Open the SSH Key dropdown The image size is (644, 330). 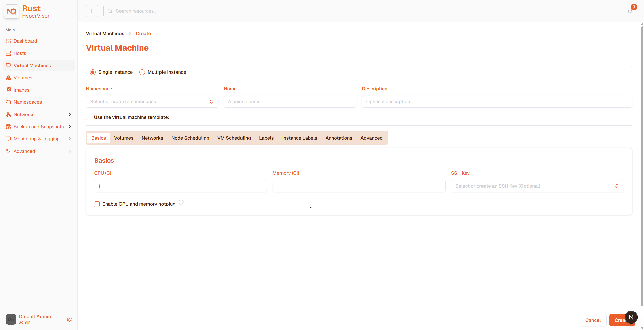(537, 186)
